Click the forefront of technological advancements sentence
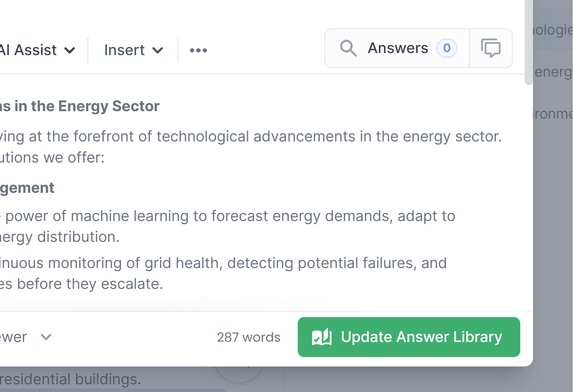The width and height of the screenshot is (573, 392). [x=249, y=137]
